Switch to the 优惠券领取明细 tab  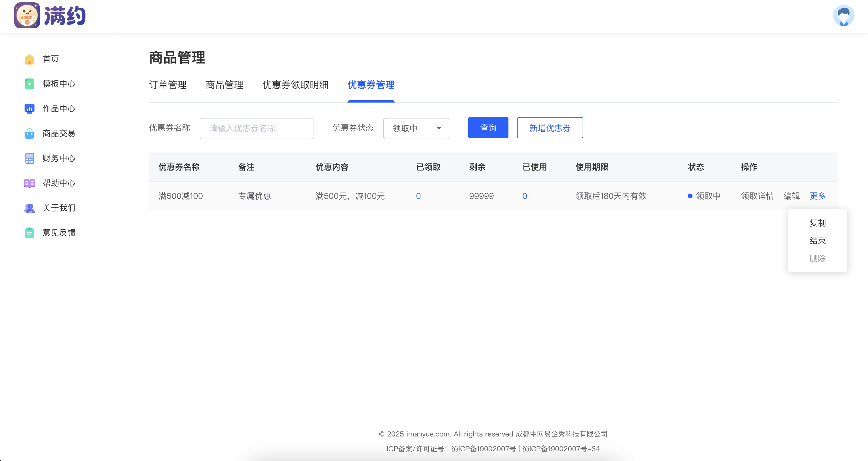[x=295, y=85]
